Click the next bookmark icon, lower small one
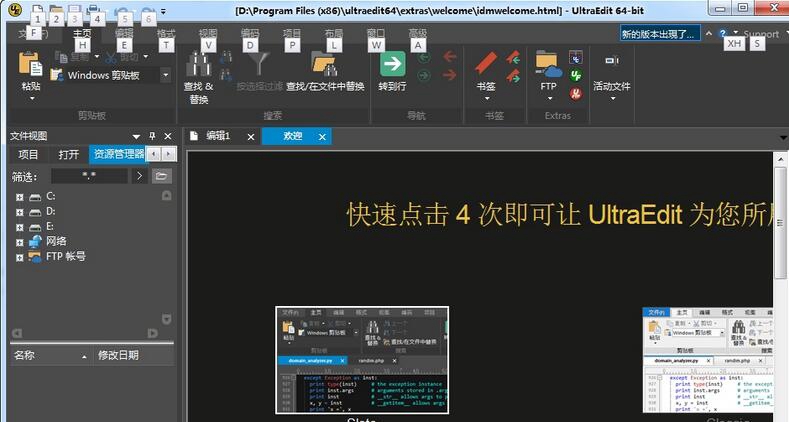Image resolution: width=789 pixels, height=422 pixels. click(x=513, y=75)
